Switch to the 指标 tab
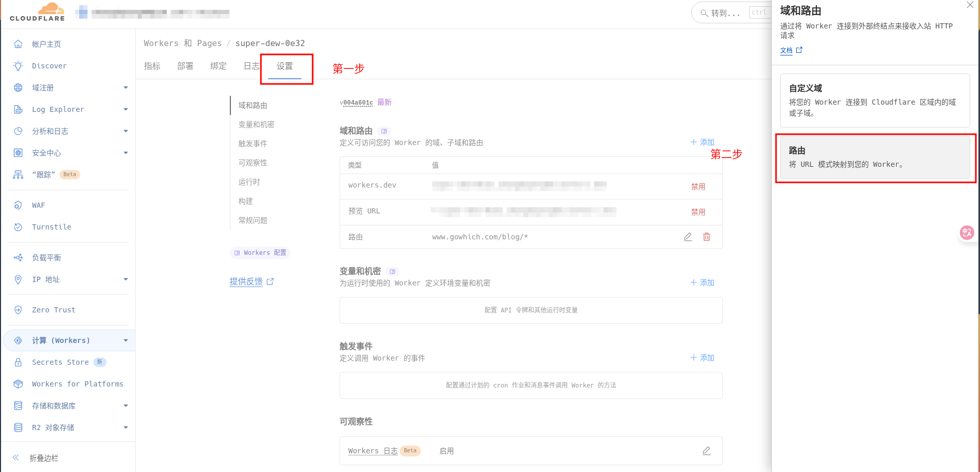 point(152,66)
